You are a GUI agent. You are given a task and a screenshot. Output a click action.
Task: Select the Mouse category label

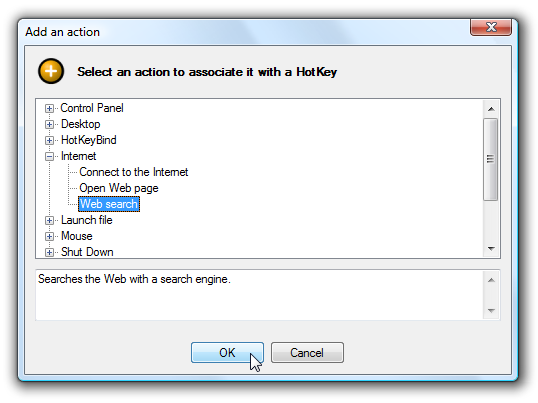pyautogui.click(x=77, y=236)
